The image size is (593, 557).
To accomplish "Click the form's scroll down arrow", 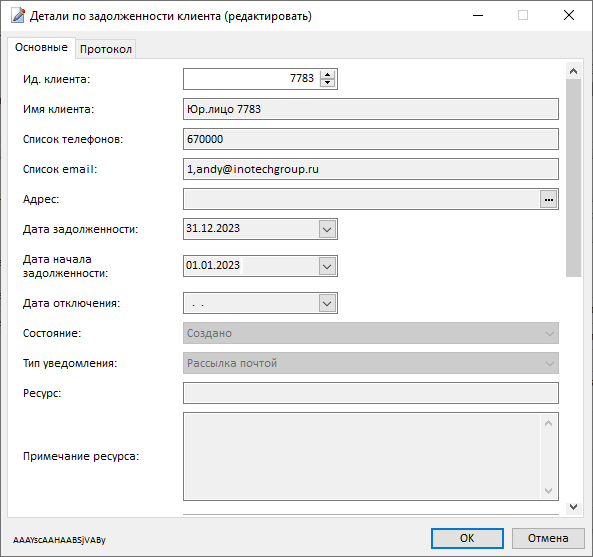I will pyautogui.click(x=573, y=507).
